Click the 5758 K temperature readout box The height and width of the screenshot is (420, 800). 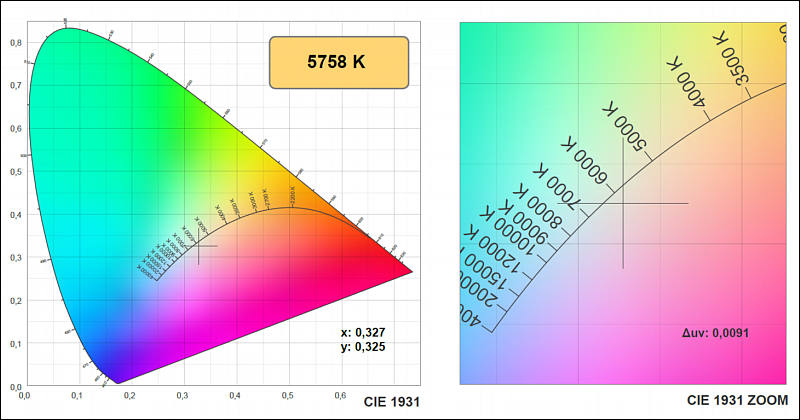(339, 62)
